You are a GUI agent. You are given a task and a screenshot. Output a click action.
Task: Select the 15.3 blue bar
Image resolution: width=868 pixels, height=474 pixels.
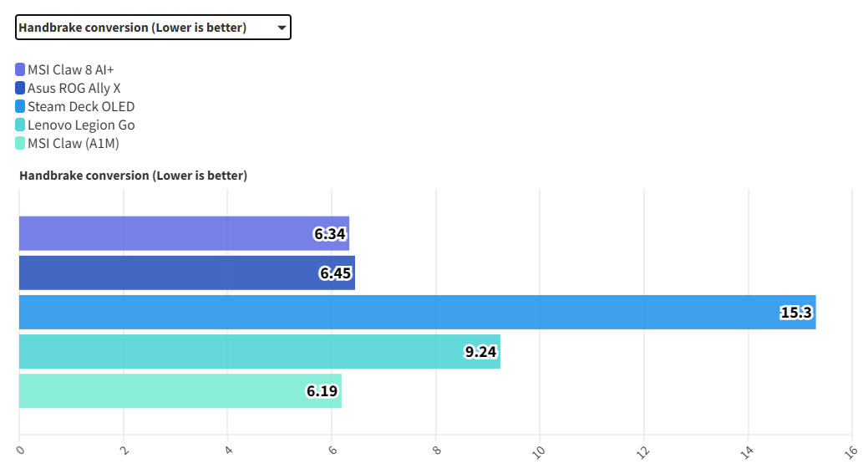376,312
